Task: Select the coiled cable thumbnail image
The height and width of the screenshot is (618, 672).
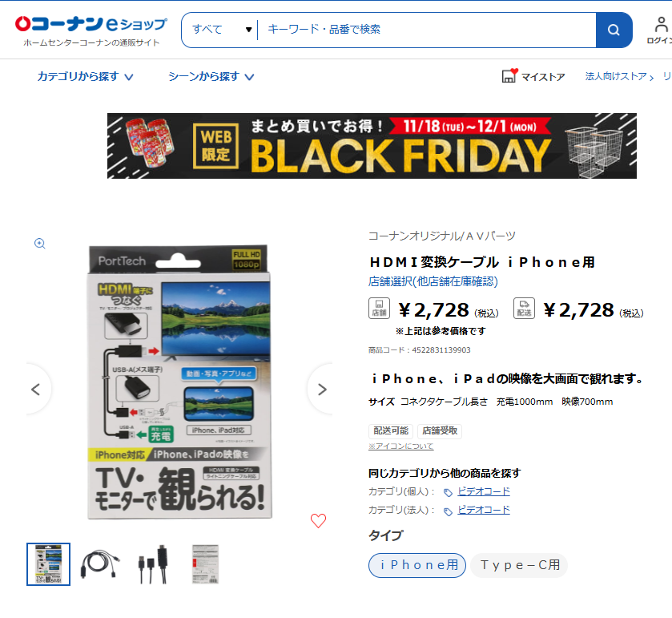Action: pyautogui.click(x=100, y=564)
